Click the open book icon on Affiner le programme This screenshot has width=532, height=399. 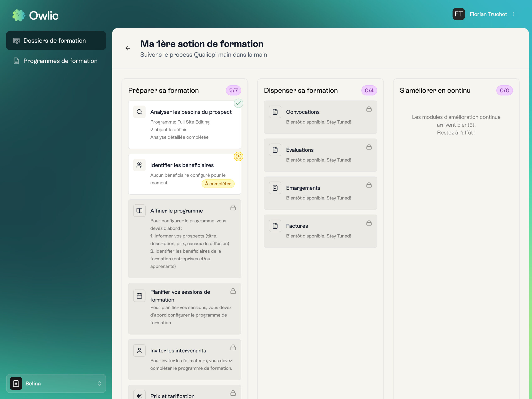tap(139, 211)
